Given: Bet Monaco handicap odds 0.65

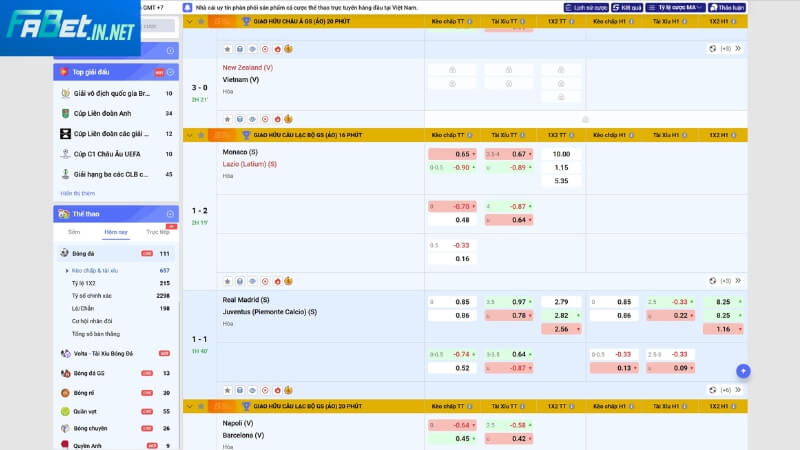Looking at the screenshot, I should pyautogui.click(x=453, y=154).
